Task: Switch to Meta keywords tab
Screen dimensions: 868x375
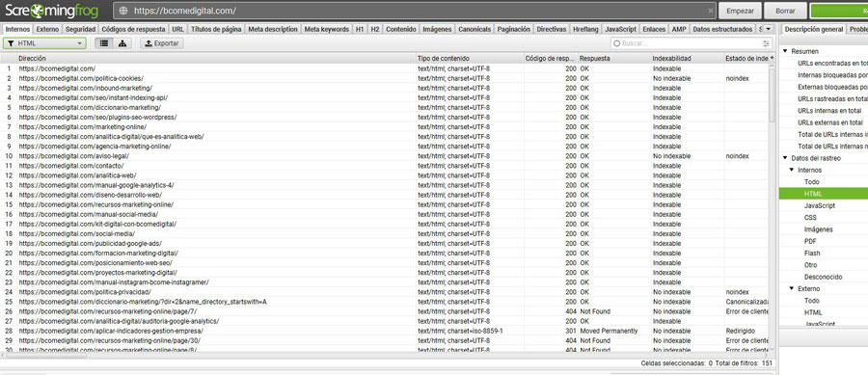Action: (x=327, y=29)
